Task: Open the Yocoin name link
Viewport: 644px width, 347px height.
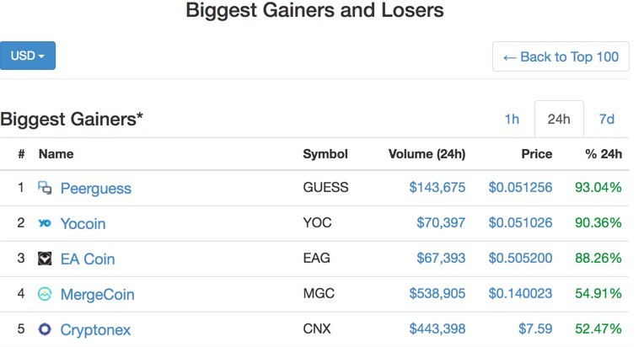Action: click(83, 223)
